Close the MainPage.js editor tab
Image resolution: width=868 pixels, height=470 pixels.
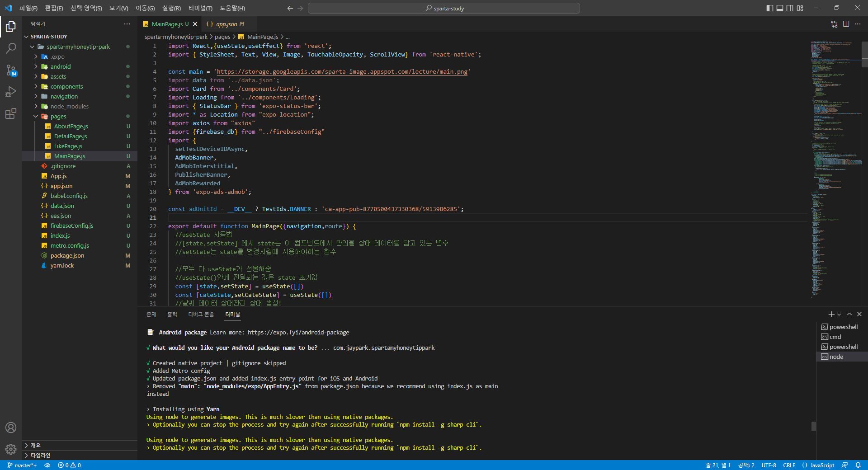195,24
